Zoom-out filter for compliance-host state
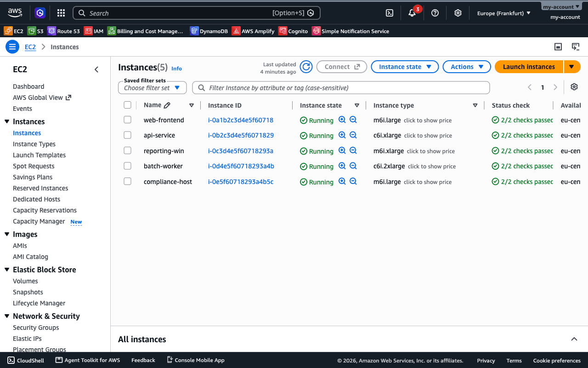The height and width of the screenshot is (368, 588). (353, 181)
